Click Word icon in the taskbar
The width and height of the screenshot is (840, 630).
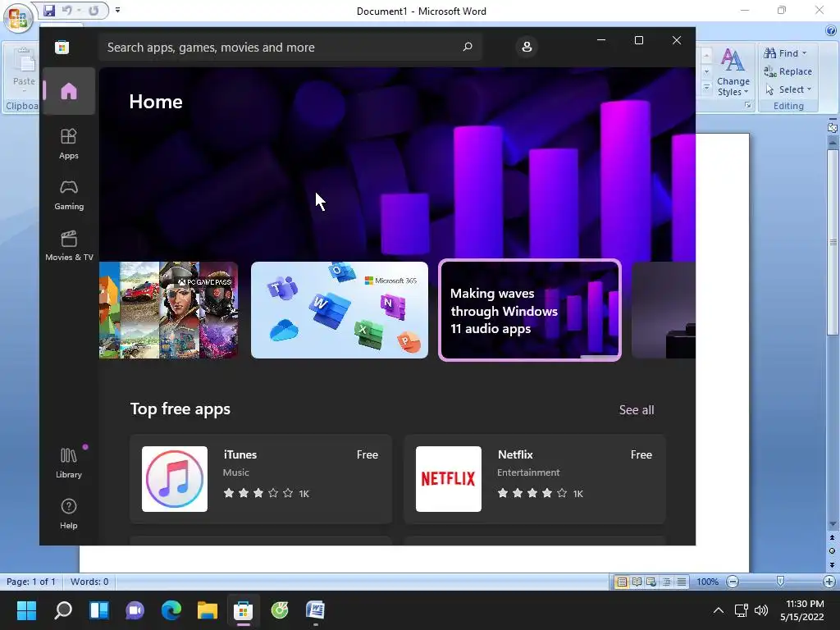click(x=316, y=610)
